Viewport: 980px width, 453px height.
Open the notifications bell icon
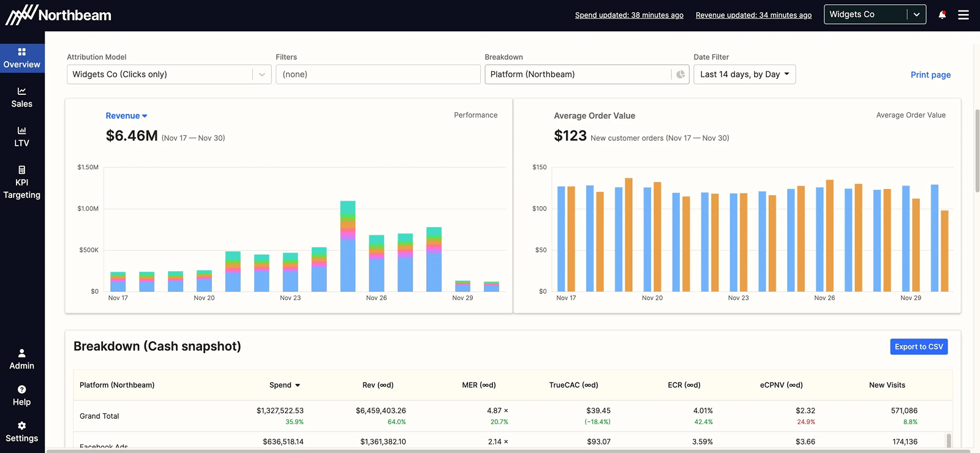click(x=942, y=15)
